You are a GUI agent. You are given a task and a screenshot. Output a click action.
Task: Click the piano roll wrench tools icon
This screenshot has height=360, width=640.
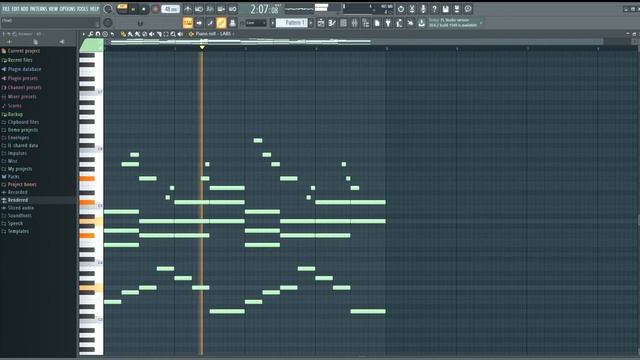[x=91, y=34]
